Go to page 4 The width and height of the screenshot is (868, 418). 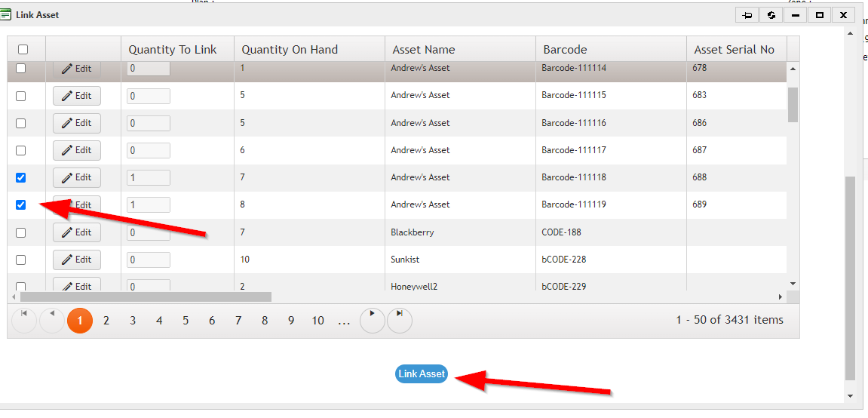point(159,320)
